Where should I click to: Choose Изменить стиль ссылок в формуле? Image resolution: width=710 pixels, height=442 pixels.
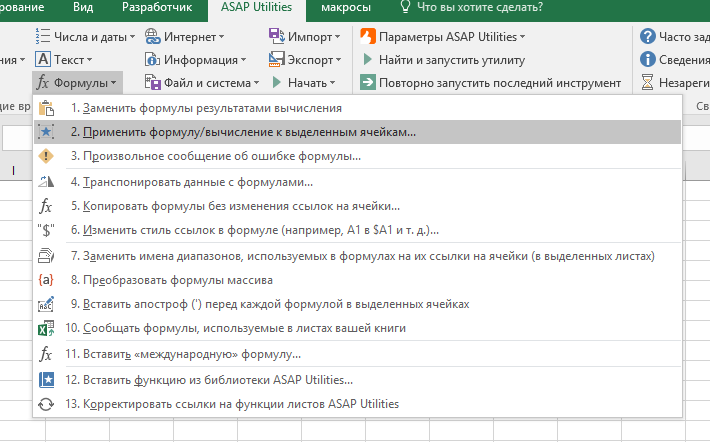click(x=357, y=230)
